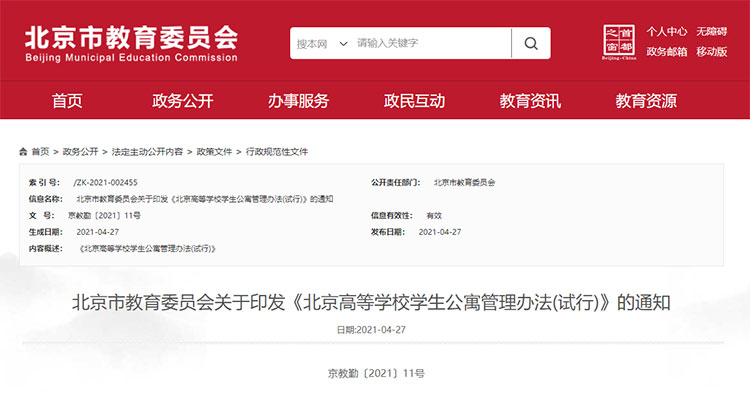750x394 pixels.
Task: Open the 政民互动 navigation tab
Action: 414,101
